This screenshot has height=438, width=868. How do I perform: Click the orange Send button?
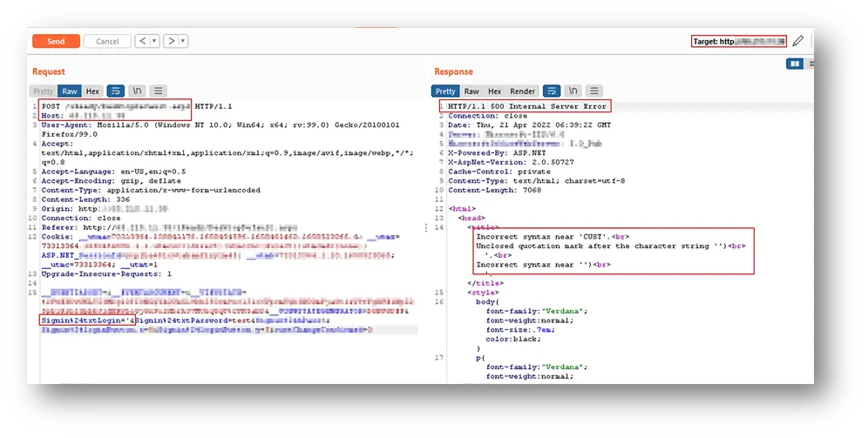click(x=56, y=41)
